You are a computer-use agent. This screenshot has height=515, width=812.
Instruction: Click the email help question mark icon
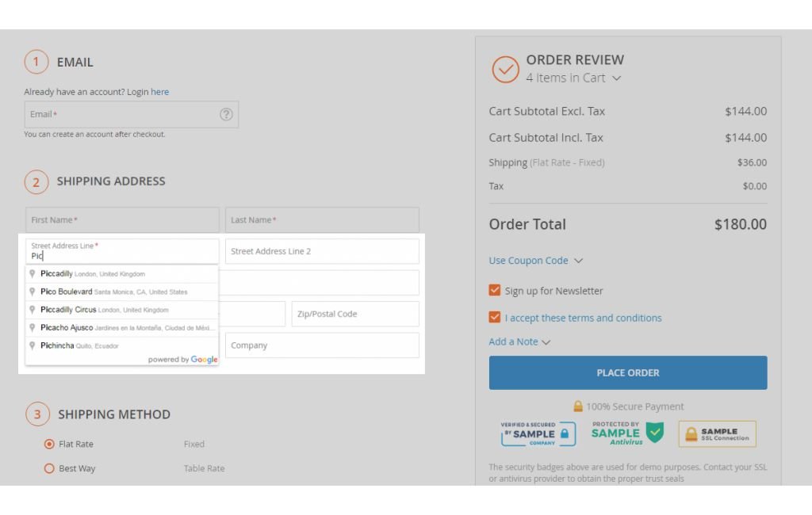226,114
